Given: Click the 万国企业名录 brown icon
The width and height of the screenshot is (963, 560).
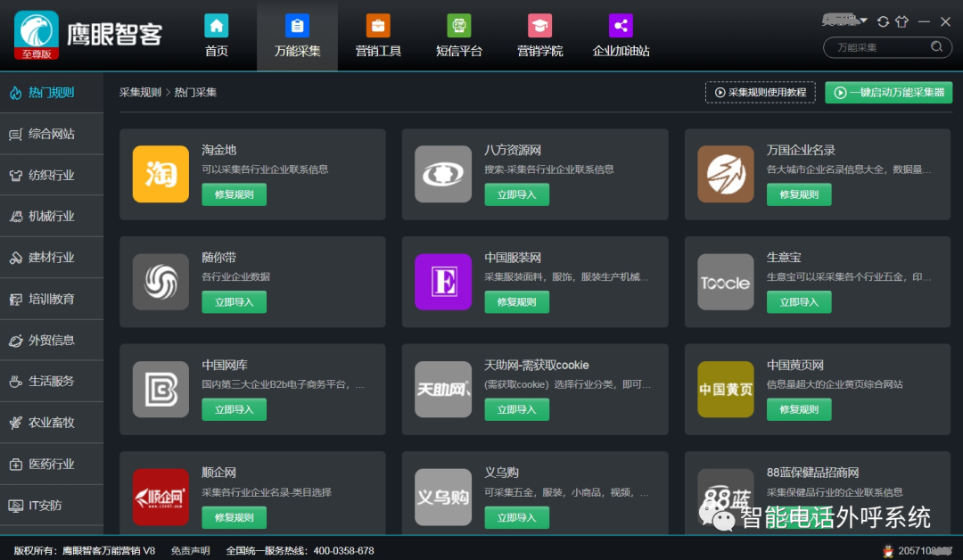Looking at the screenshot, I should [x=725, y=174].
